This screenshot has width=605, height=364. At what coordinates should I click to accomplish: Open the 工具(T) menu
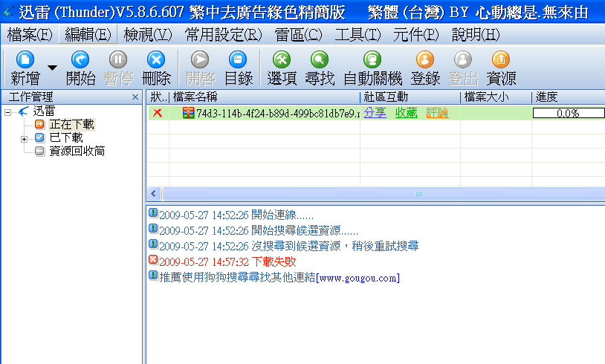click(x=357, y=35)
